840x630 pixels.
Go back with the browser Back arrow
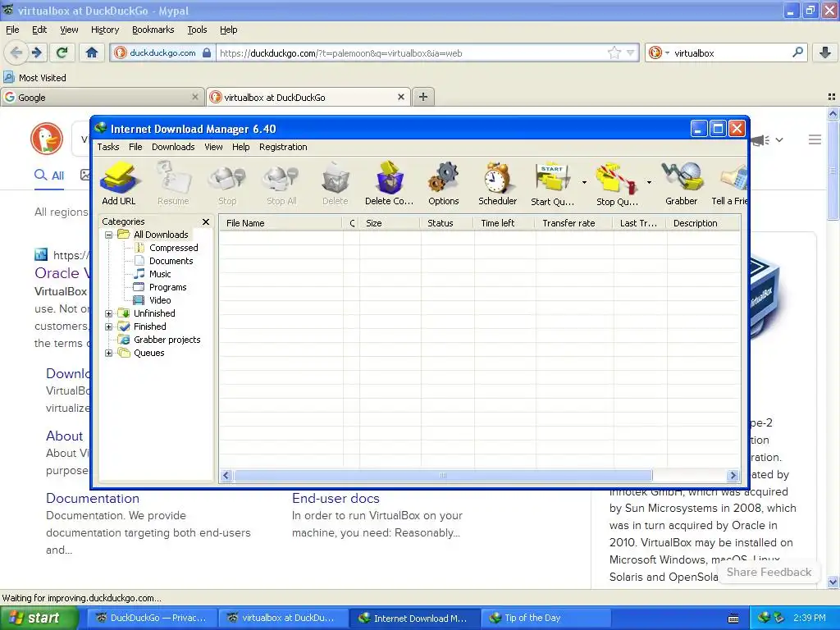pyautogui.click(x=16, y=52)
